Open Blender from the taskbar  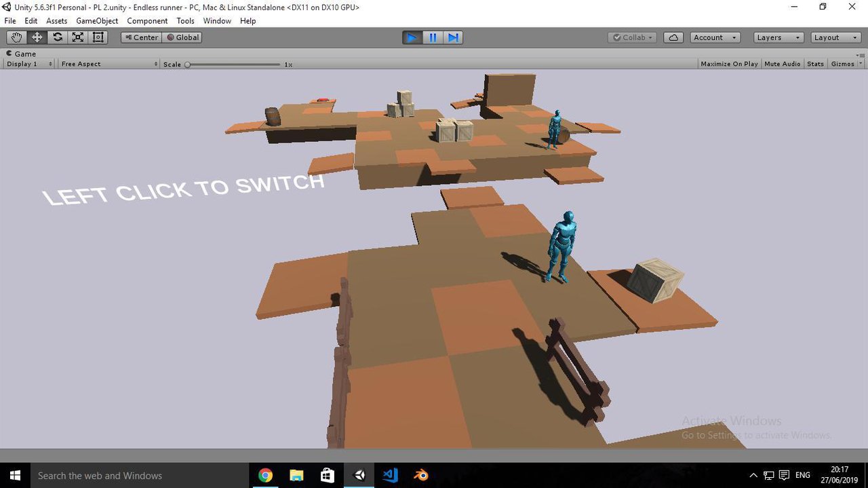click(422, 475)
